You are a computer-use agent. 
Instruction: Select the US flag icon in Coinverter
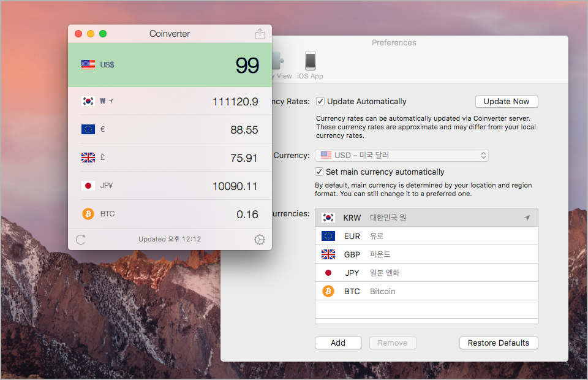click(x=88, y=64)
